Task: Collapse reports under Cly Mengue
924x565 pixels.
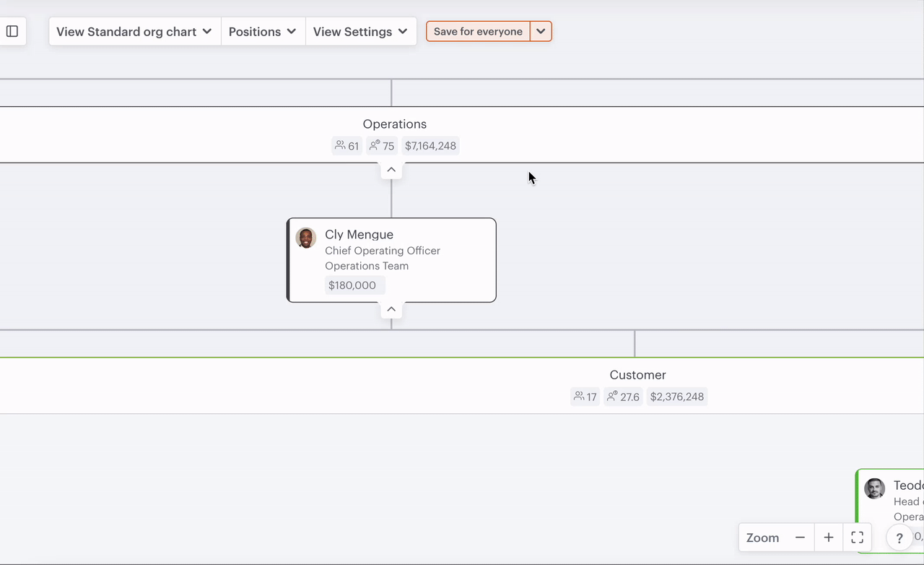Action: (x=391, y=309)
